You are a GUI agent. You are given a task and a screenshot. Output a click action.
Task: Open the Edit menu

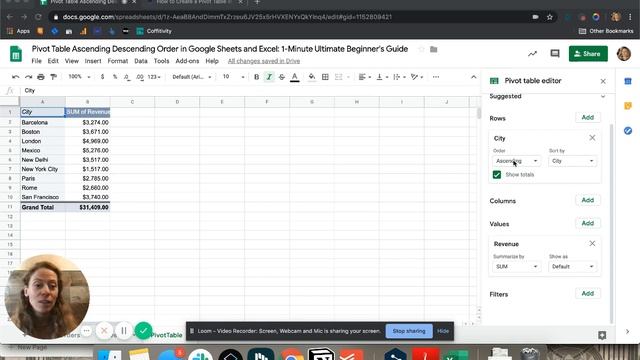pos(53,61)
